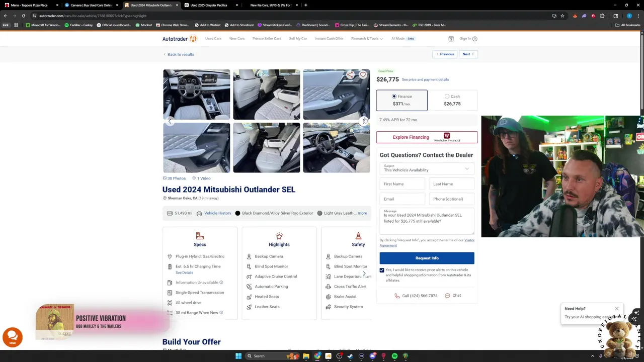Viewport: 644px width, 362px height.
Task: Click the info icon beside 38 mi Range When New
Action: click(221, 313)
